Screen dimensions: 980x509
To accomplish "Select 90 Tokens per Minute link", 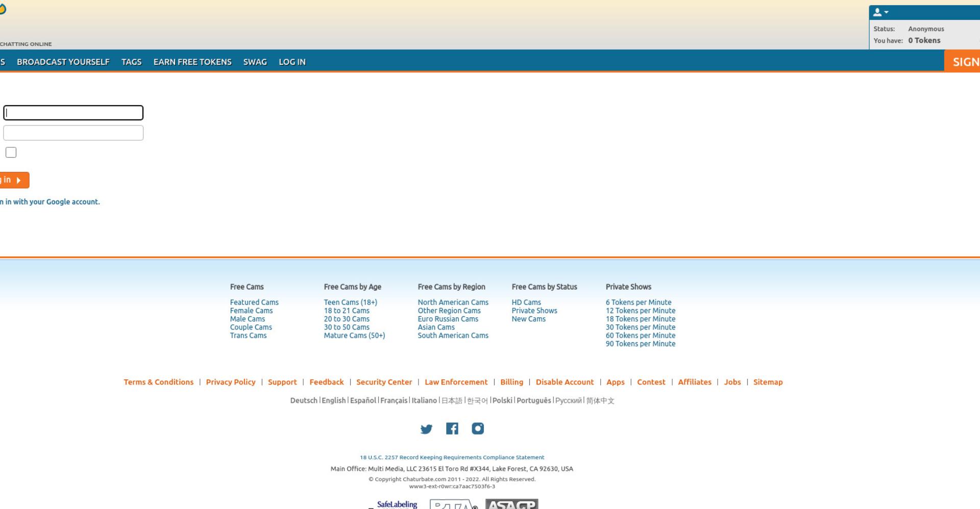I will (x=641, y=344).
